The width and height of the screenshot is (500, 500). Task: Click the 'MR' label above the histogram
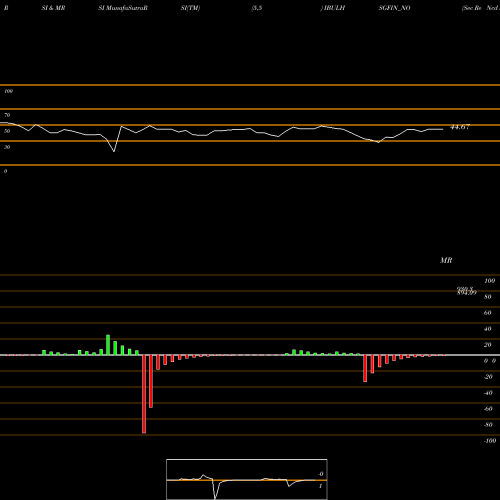coord(446,260)
